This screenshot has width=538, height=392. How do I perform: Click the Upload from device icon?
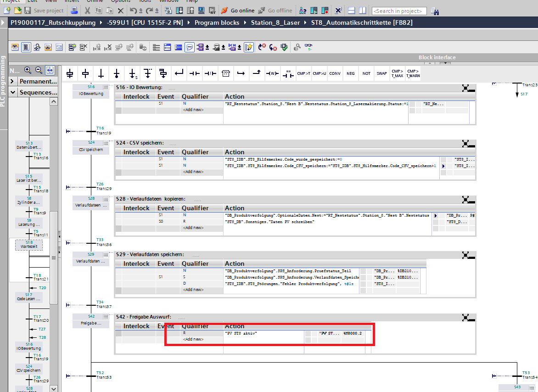pos(191,10)
